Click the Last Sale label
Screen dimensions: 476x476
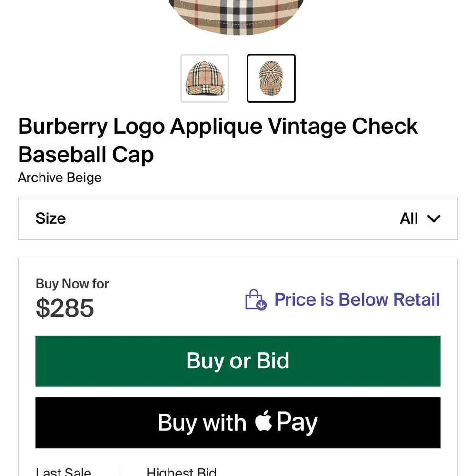(x=62, y=471)
